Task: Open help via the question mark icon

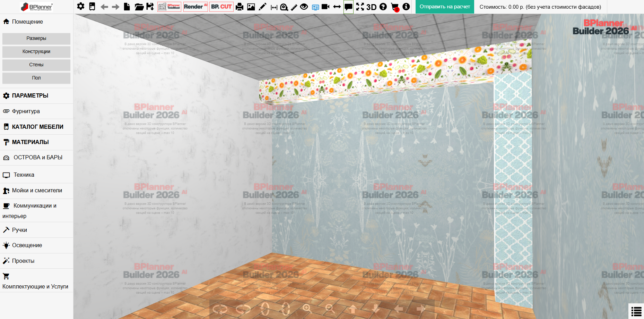Action: (383, 7)
